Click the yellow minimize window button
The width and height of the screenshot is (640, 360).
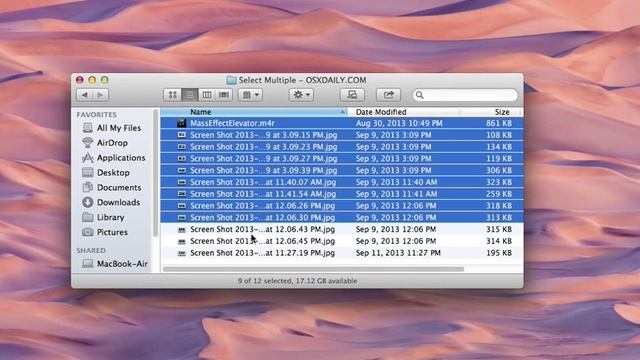[92, 80]
